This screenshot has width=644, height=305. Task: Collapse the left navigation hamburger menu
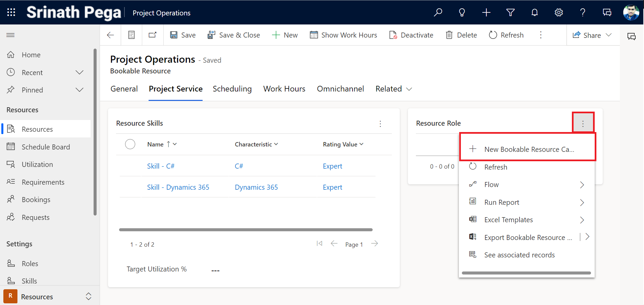pos(10,35)
